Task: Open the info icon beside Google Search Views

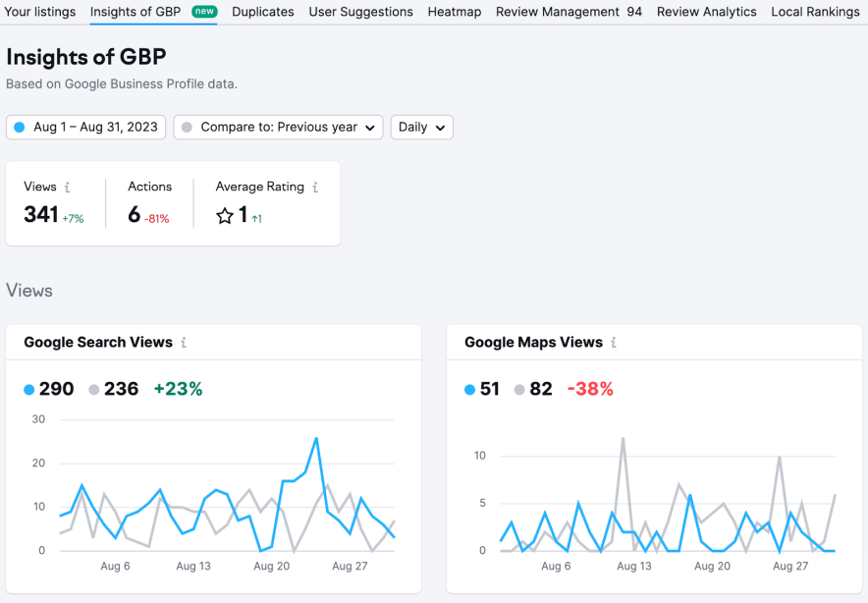Action: (x=184, y=343)
